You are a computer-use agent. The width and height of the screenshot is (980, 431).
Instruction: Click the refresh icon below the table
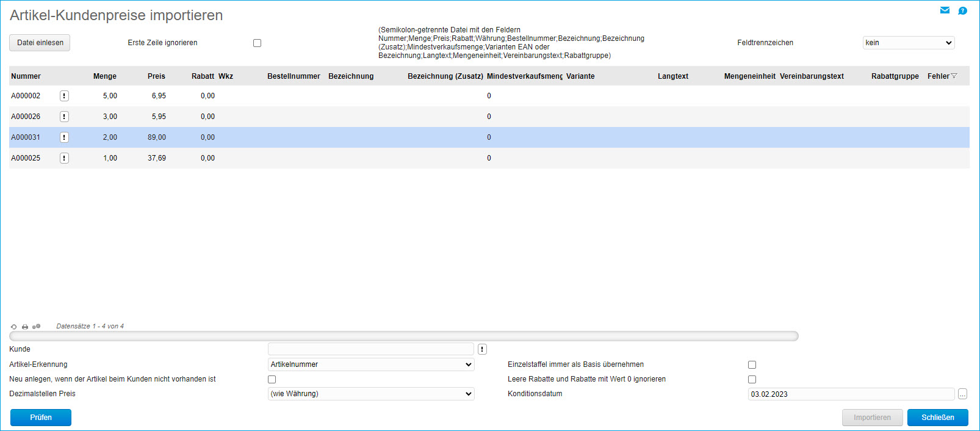(x=14, y=327)
